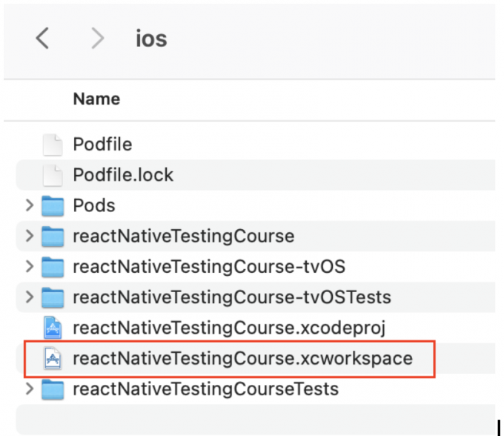Select the reactNativeTestingCourseTests folder icon
504x436 pixels.
tap(53, 389)
